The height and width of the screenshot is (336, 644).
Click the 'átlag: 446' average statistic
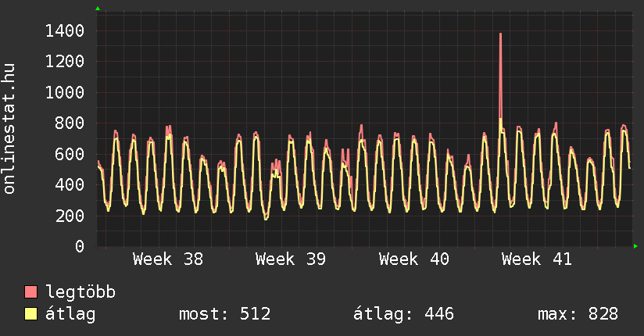click(403, 314)
